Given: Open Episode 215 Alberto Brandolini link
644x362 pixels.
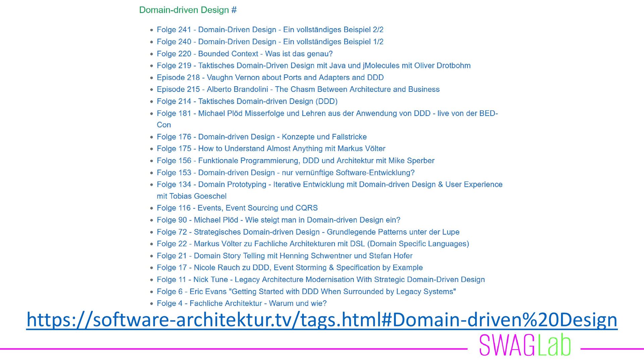Looking at the screenshot, I should pos(298,89).
